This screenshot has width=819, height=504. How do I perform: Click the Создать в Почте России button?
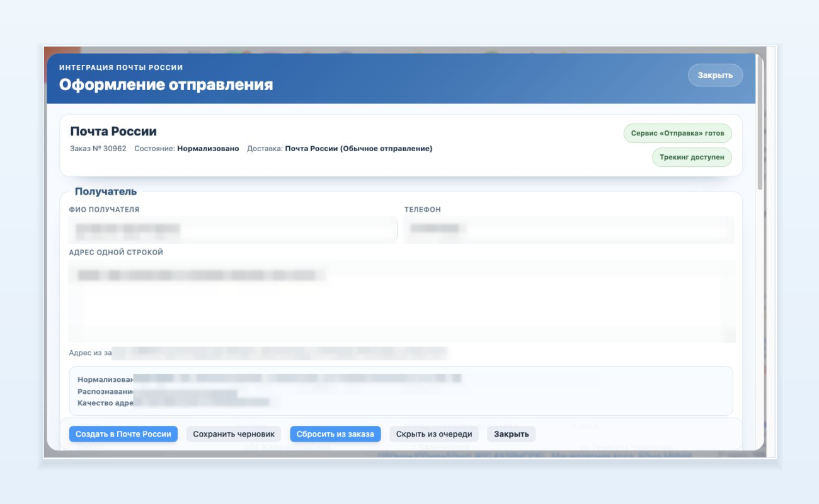[x=123, y=434]
